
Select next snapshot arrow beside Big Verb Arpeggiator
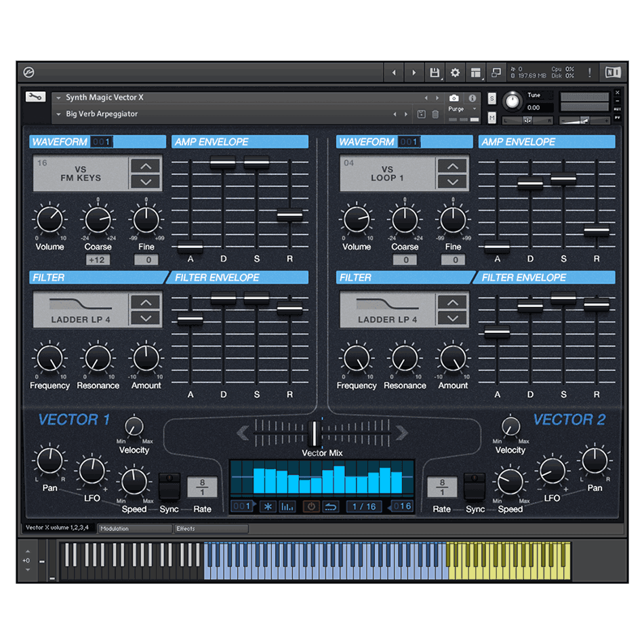click(406, 114)
